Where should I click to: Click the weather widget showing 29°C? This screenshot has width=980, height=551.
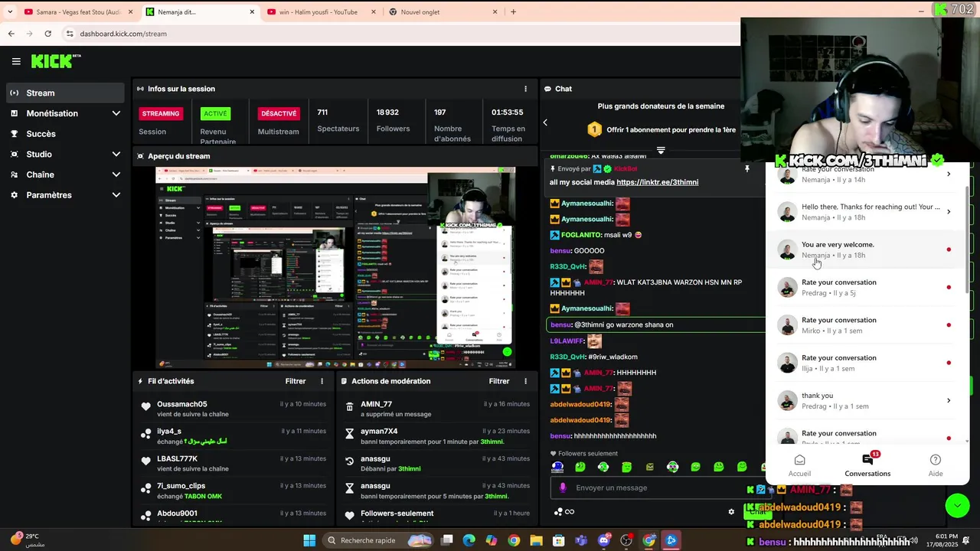click(27, 540)
